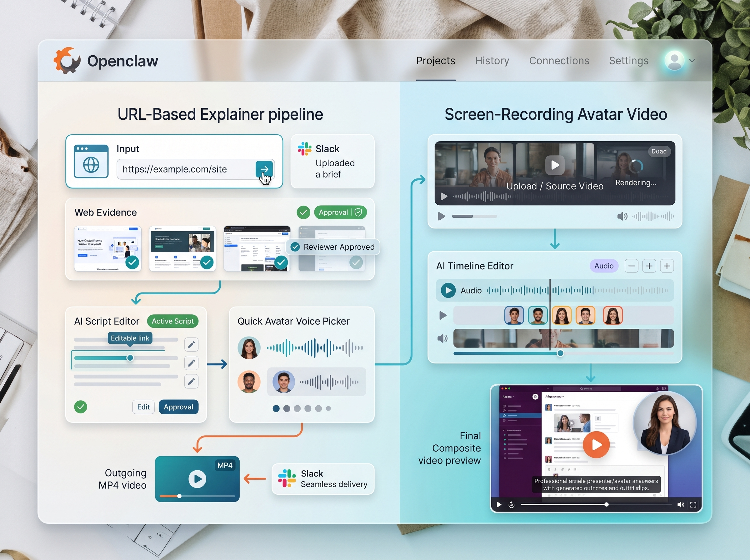This screenshot has width=750, height=560.
Task: Open the user profile dropdown chevron
Action: [x=692, y=61]
